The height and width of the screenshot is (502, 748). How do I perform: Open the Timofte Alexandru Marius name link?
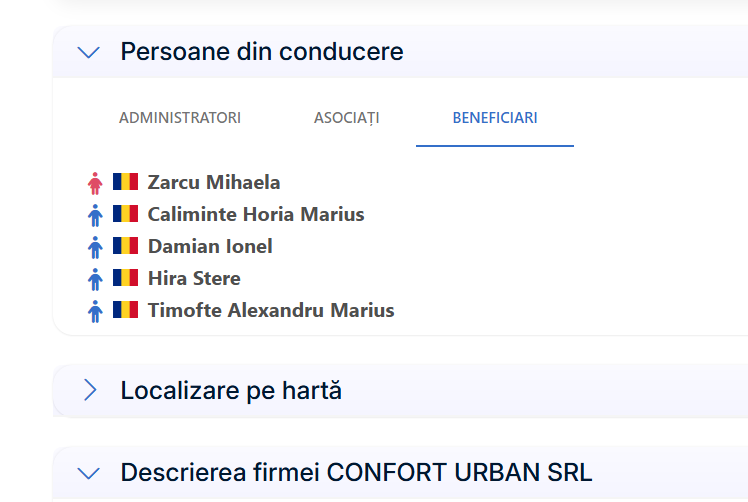click(x=271, y=310)
